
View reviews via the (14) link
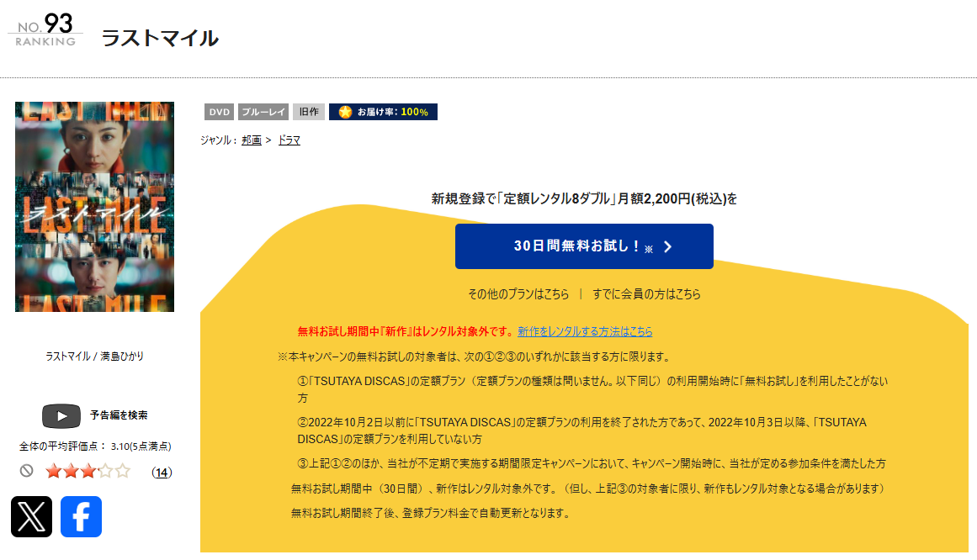(160, 473)
